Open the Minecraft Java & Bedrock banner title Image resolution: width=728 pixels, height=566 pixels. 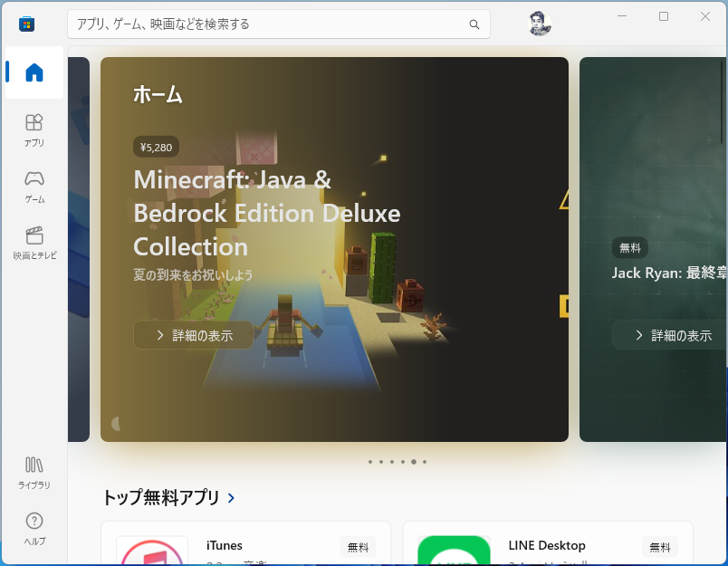point(267,213)
